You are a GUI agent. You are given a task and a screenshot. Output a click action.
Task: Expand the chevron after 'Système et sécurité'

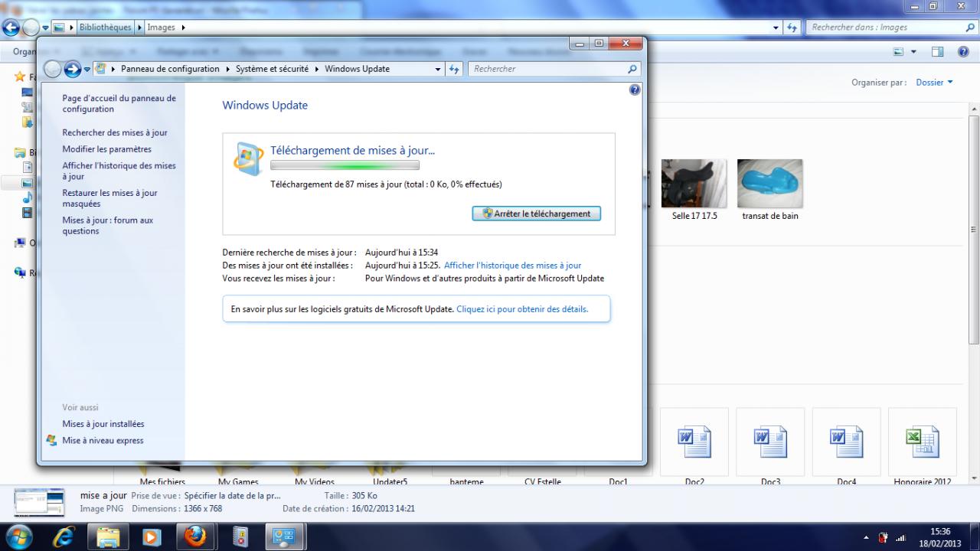point(317,69)
